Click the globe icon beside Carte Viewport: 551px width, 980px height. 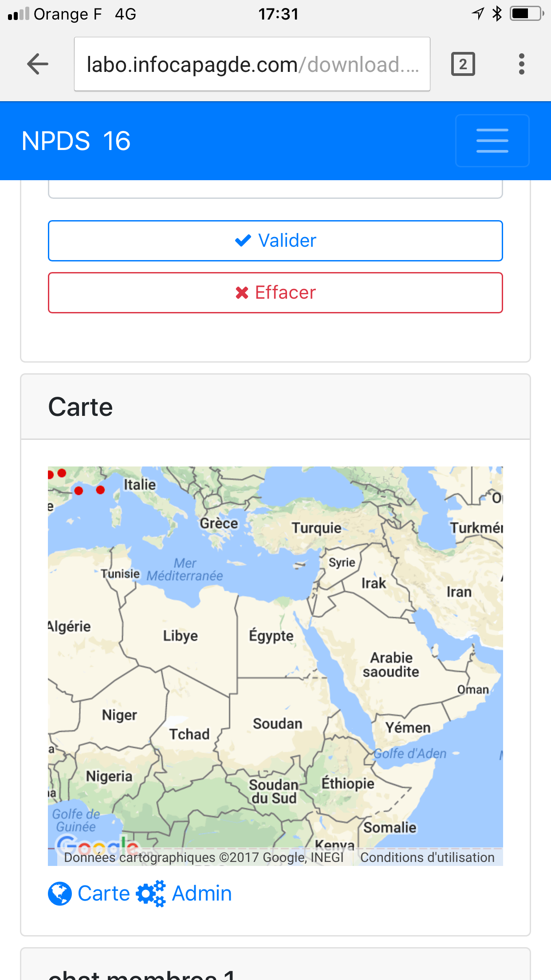[60, 894]
